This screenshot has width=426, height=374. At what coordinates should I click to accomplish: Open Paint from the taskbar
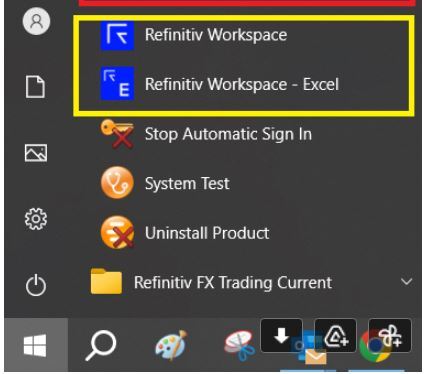pos(171,345)
